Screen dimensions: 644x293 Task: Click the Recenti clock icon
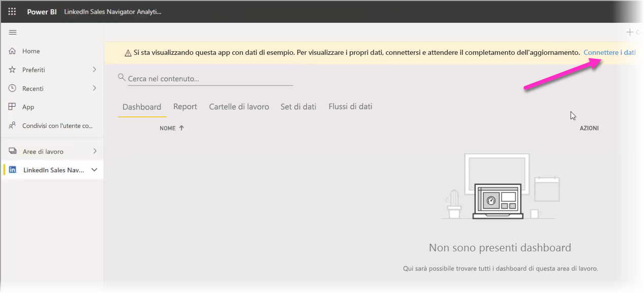pyautogui.click(x=13, y=88)
